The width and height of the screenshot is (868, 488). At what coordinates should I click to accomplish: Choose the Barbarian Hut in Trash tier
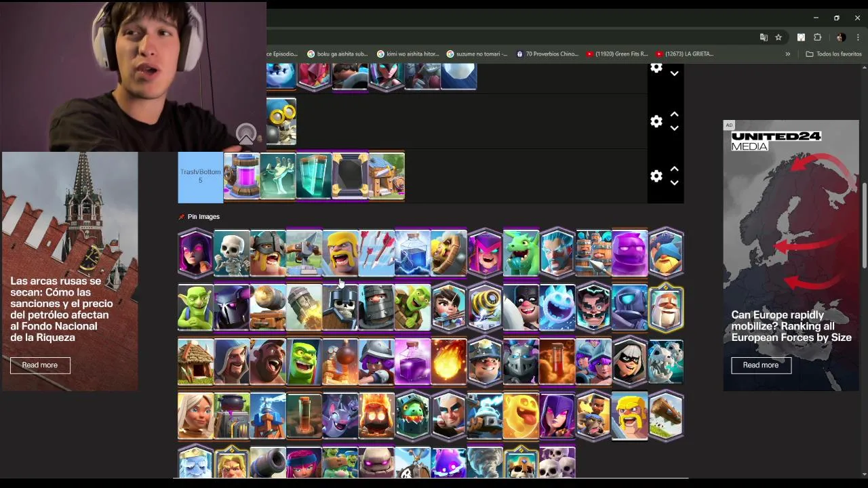point(387,176)
